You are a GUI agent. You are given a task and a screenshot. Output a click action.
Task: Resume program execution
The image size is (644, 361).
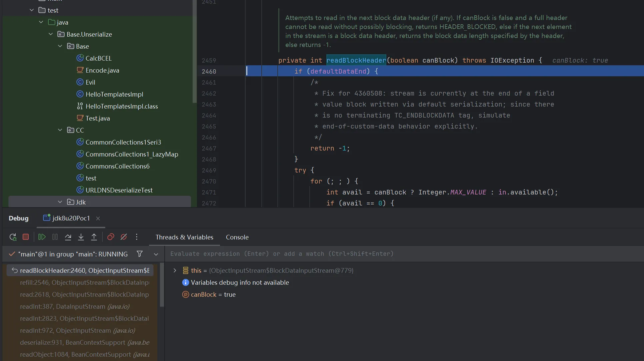(x=42, y=237)
